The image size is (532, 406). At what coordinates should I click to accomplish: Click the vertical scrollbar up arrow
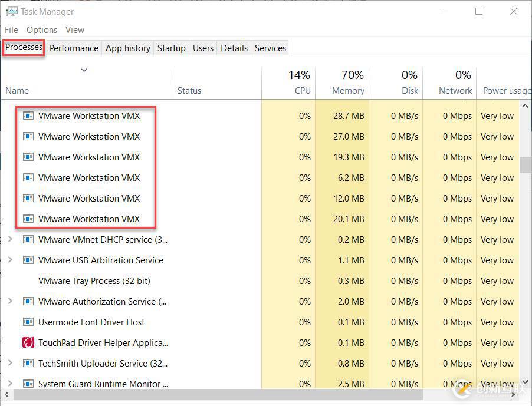[525, 106]
